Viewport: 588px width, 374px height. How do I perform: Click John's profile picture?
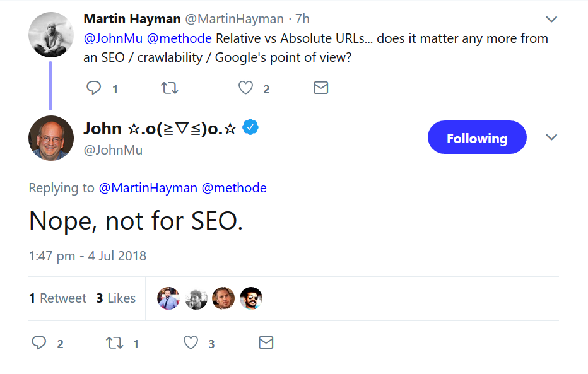(x=50, y=138)
